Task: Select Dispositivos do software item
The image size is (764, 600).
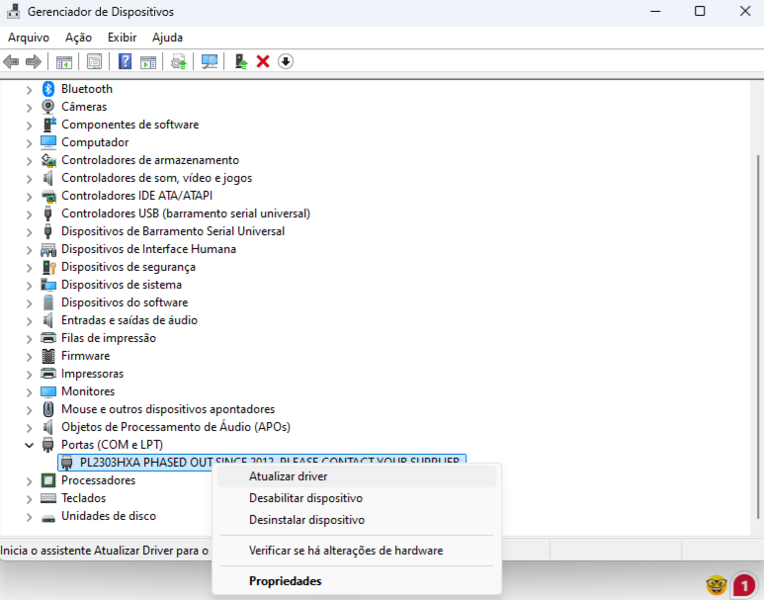Action: [124, 303]
